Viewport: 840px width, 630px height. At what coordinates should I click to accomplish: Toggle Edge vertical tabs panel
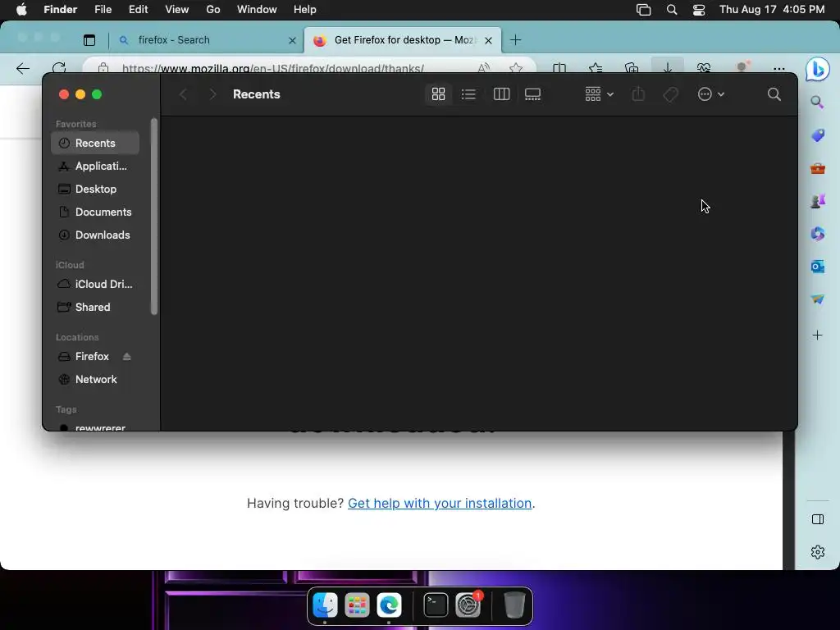pos(89,40)
